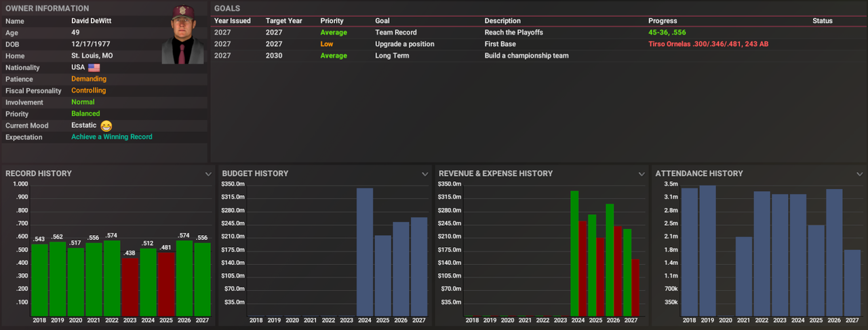The height and width of the screenshot is (330, 868).
Task: Click the 'Long Term' goal cell
Action: pos(392,56)
